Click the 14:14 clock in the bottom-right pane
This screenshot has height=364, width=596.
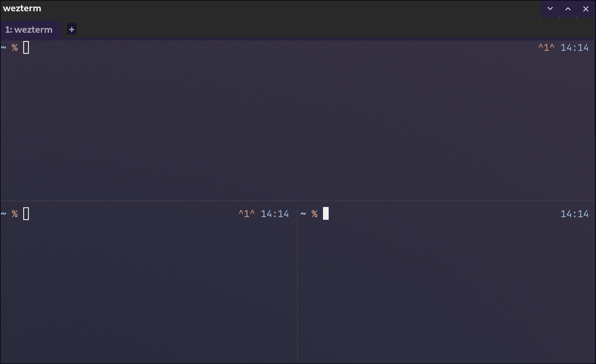tap(575, 214)
